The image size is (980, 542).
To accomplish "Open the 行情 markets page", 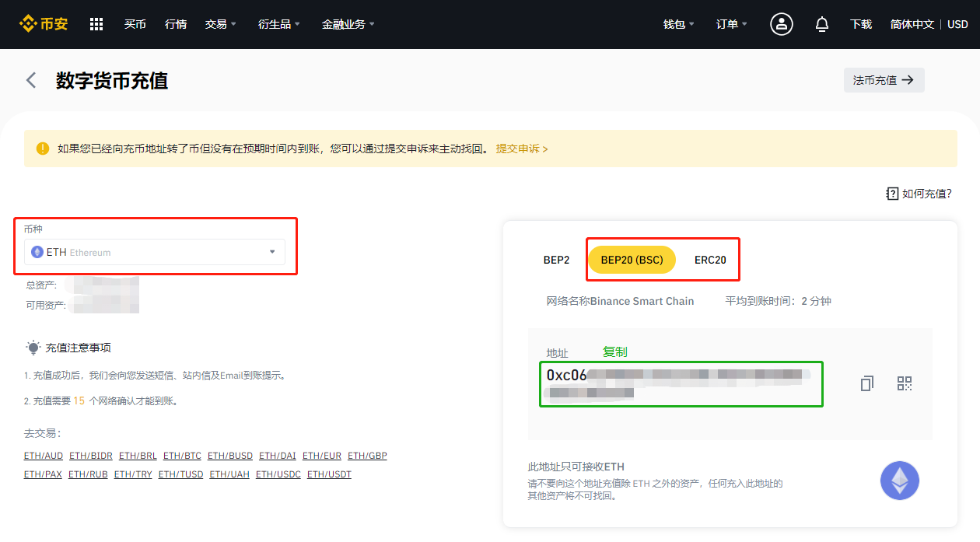I will pyautogui.click(x=176, y=24).
